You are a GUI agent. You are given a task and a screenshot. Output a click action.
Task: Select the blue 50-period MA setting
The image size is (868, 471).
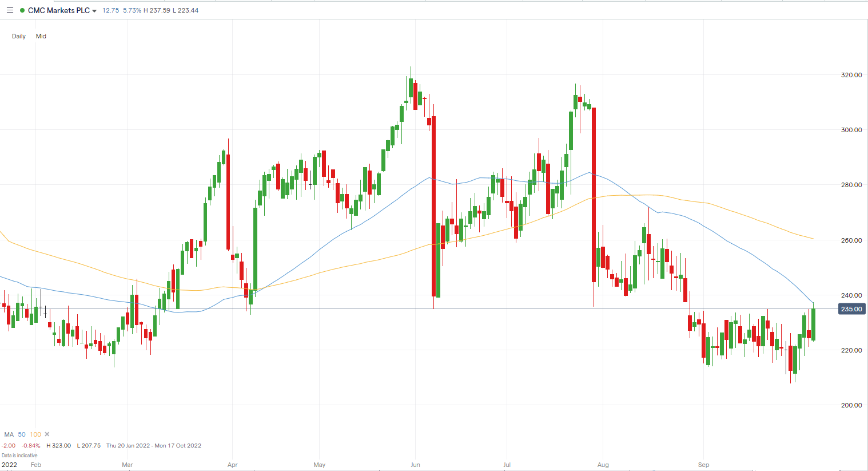click(x=21, y=434)
